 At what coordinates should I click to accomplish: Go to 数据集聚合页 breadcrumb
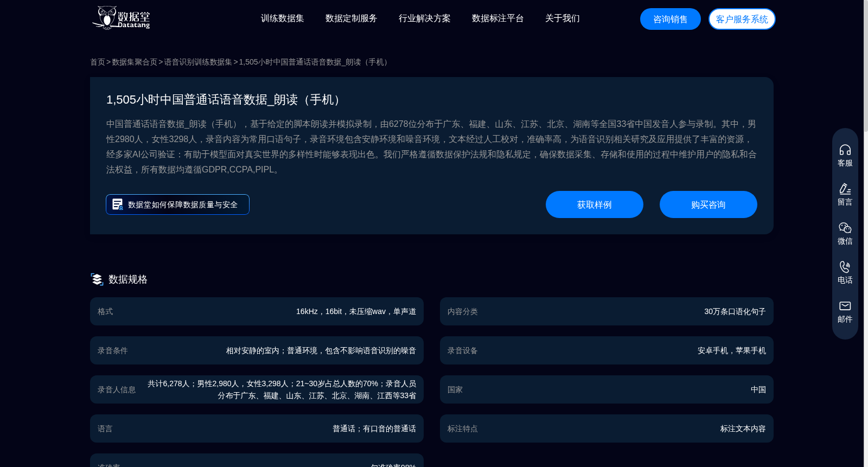(135, 62)
